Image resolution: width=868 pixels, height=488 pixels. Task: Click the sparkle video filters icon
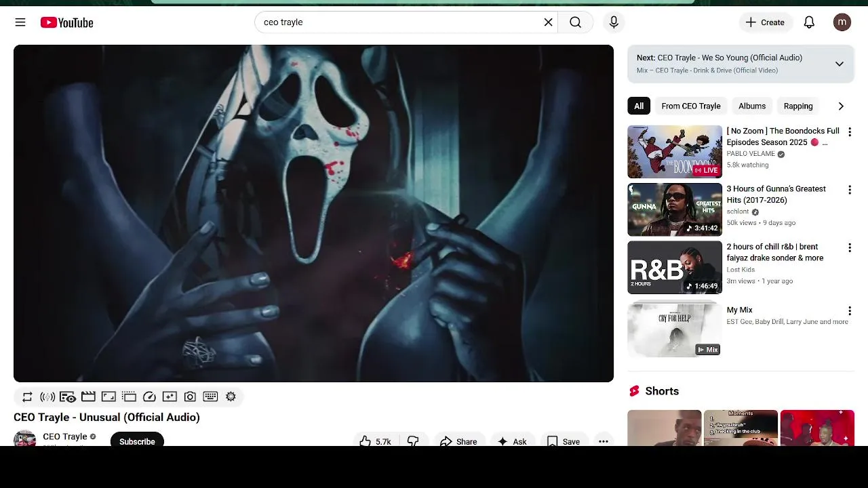[170, 396]
